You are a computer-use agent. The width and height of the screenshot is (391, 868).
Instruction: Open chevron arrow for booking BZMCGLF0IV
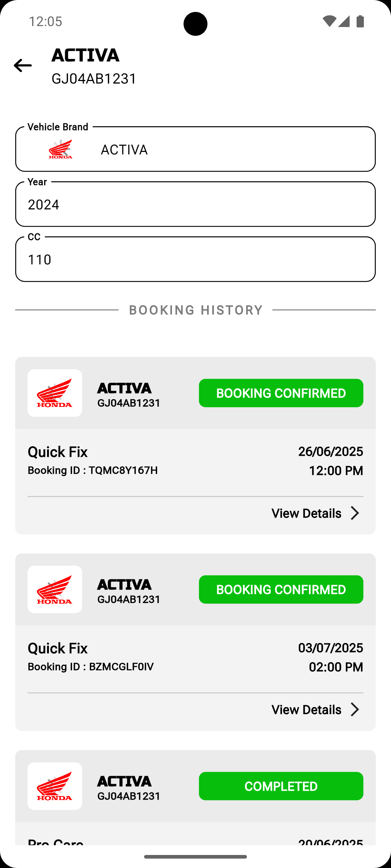coord(355,710)
